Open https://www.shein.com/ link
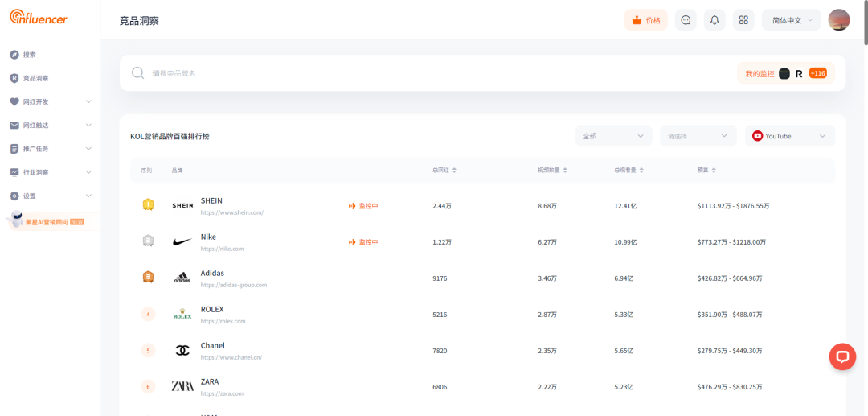 point(232,212)
